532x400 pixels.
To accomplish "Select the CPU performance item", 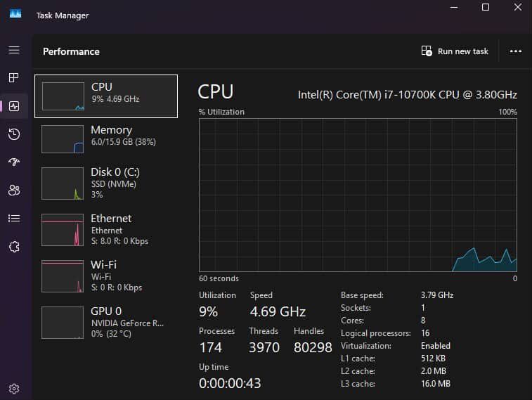I will [106, 96].
